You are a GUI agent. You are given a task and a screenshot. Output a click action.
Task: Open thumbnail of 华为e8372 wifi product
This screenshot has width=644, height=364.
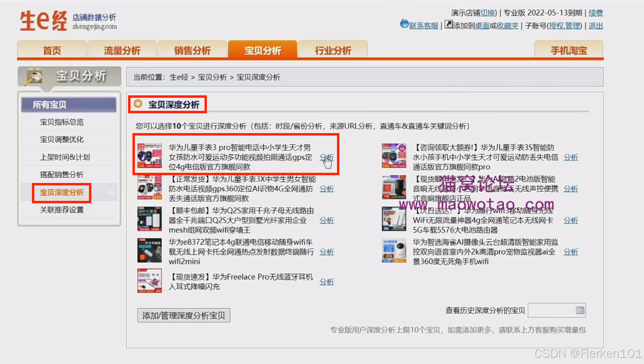click(149, 251)
